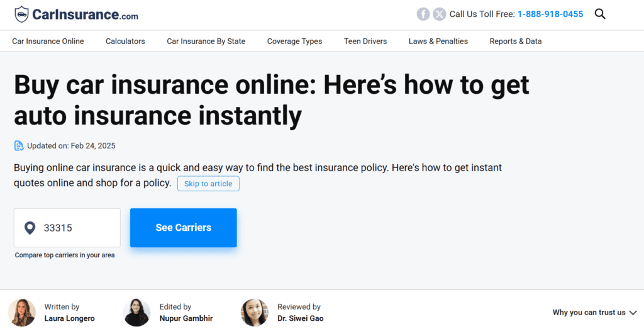The width and height of the screenshot is (644, 334).
Task: Open Laws & Penalties menu
Action: (438, 41)
